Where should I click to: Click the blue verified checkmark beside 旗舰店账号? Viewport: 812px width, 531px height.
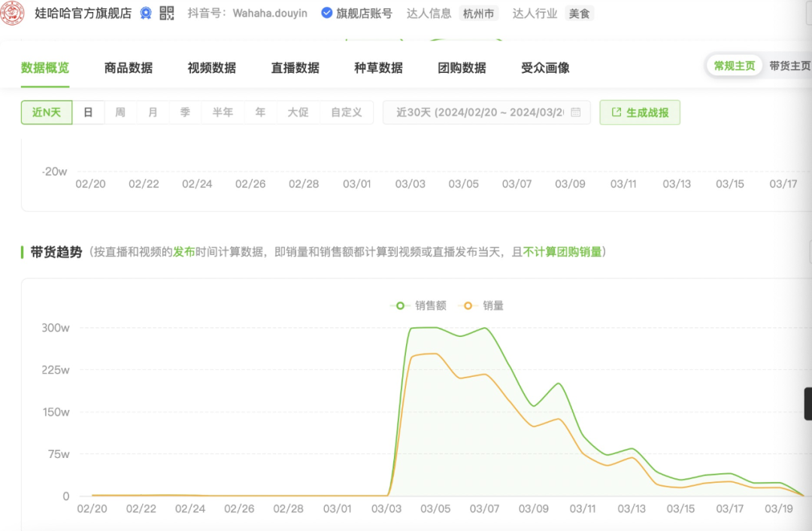coord(326,14)
